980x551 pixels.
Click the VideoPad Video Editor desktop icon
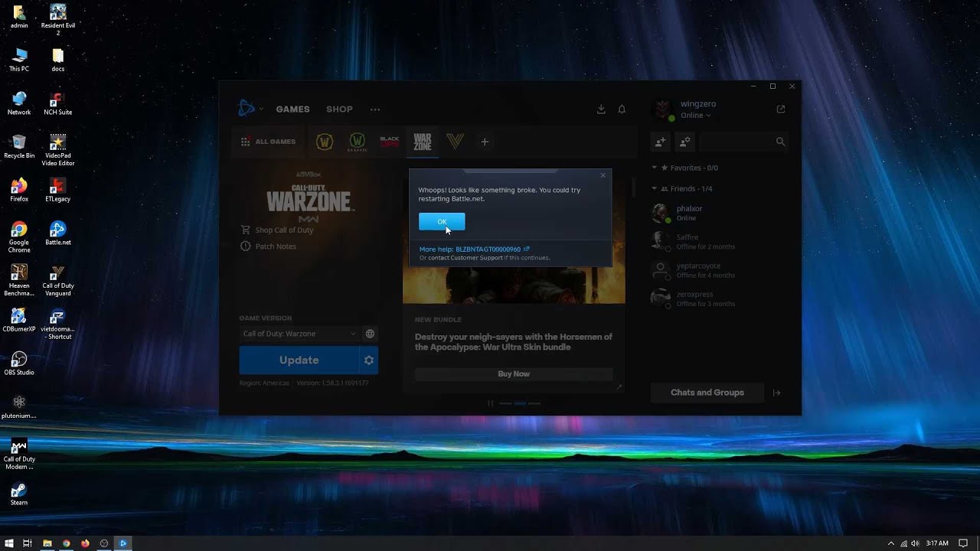(x=57, y=150)
